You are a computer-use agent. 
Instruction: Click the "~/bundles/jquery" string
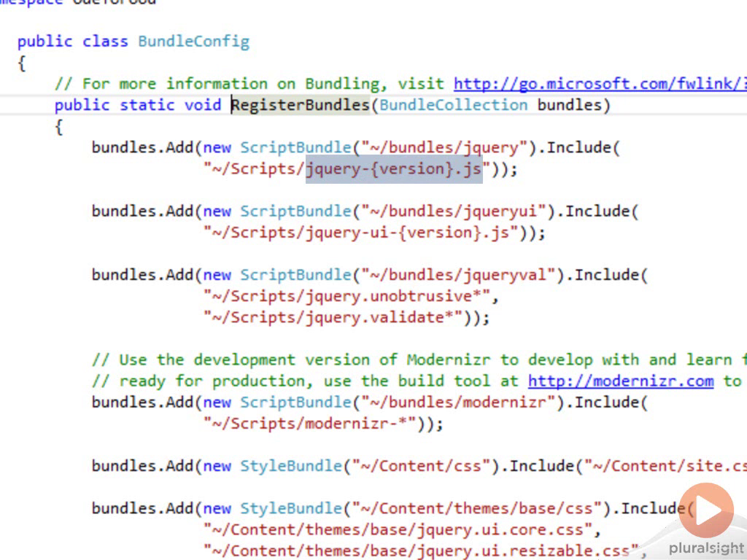pyautogui.click(x=444, y=147)
